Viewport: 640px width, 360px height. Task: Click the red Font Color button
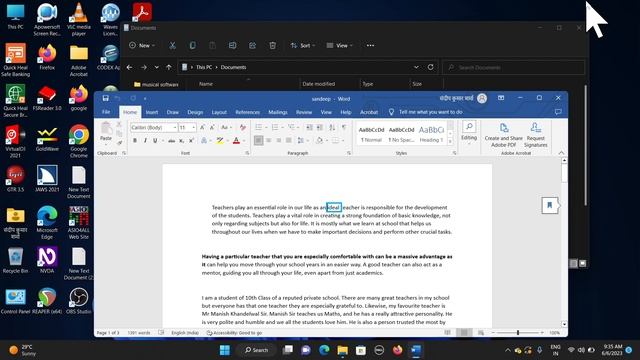coord(236,141)
